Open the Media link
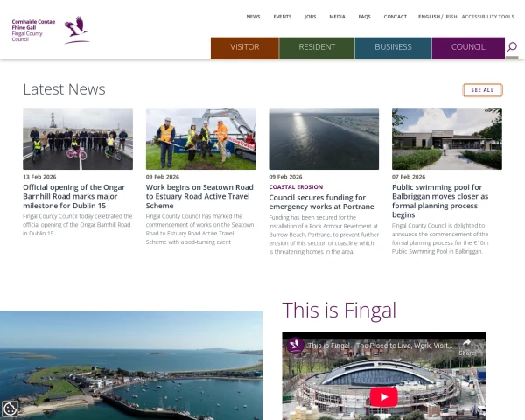This screenshot has width=525, height=420. (x=337, y=17)
